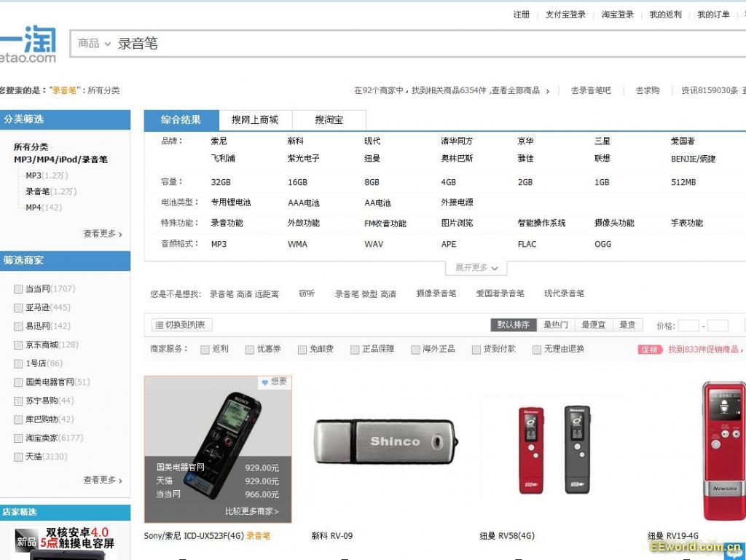Open 我的返利 link

666,15
